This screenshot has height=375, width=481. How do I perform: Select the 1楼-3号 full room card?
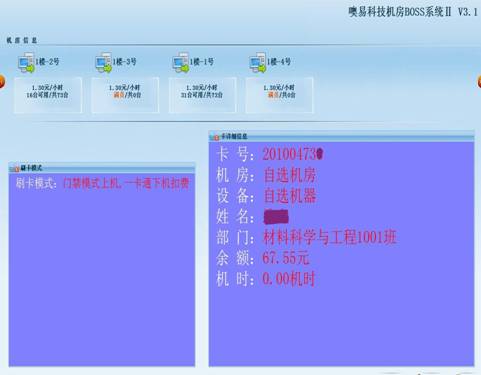coord(125,95)
